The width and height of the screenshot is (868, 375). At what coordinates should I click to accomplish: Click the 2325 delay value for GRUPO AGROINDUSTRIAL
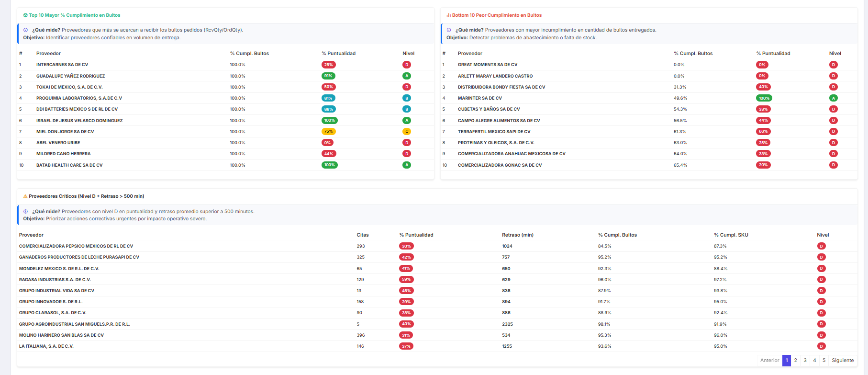507,324
